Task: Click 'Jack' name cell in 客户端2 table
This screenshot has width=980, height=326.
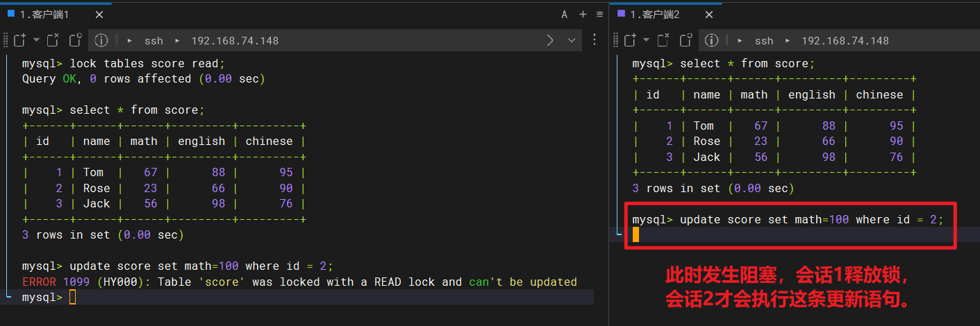Action: [x=707, y=157]
